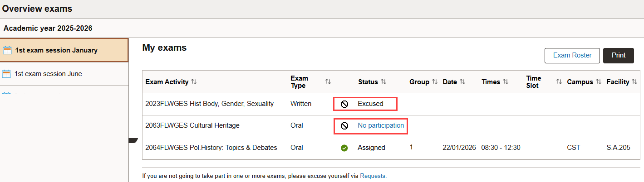The height and width of the screenshot is (182, 644).
Task: Sort by Facility column arrows
Action: [634, 82]
